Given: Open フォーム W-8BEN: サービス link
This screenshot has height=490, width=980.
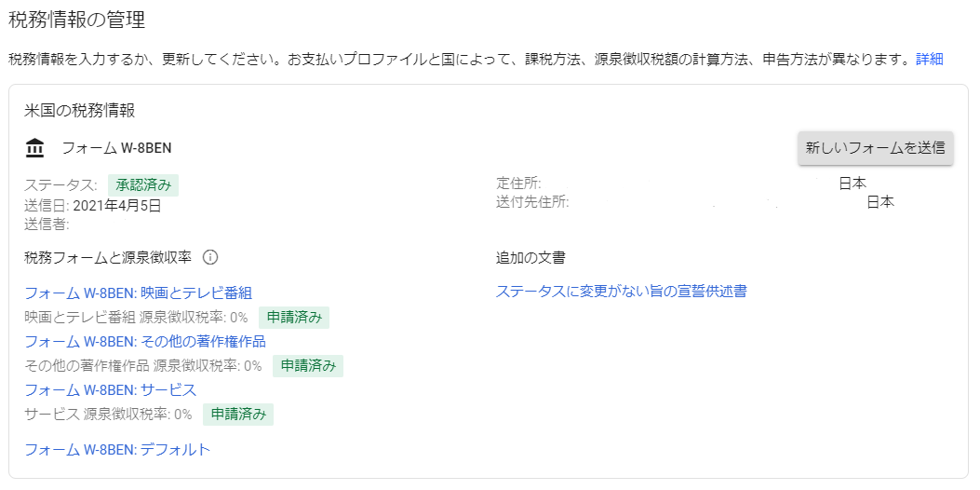Looking at the screenshot, I should [x=111, y=389].
